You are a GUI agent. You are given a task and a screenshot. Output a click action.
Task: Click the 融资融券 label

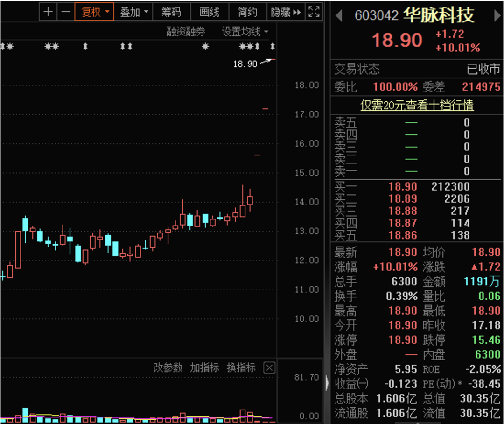coord(186,32)
